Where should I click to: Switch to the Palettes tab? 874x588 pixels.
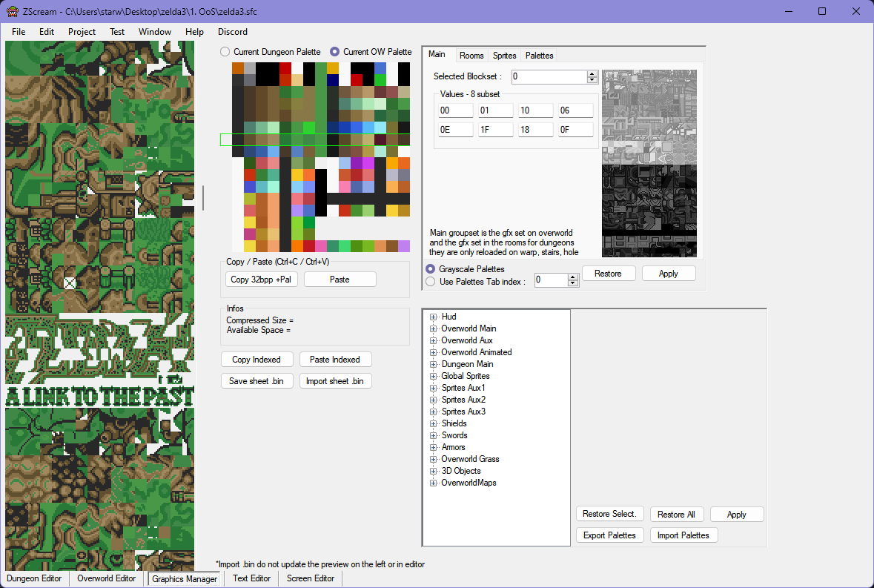(x=540, y=56)
